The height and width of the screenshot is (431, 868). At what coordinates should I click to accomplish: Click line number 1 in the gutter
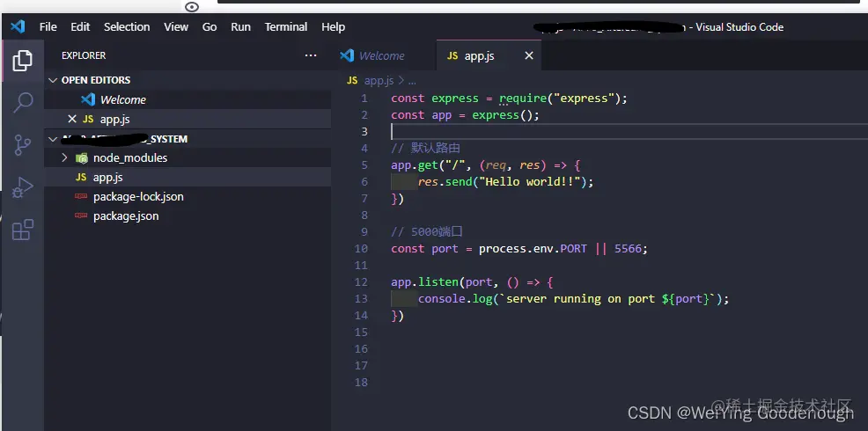coord(364,99)
